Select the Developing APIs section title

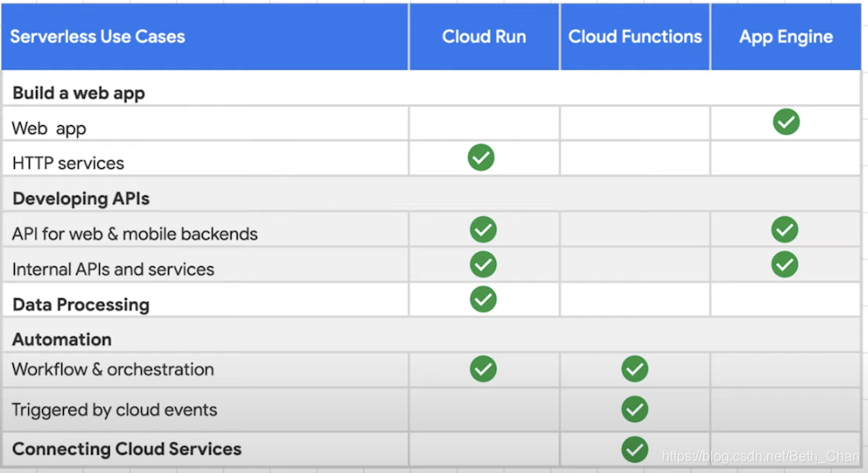tap(81, 199)
